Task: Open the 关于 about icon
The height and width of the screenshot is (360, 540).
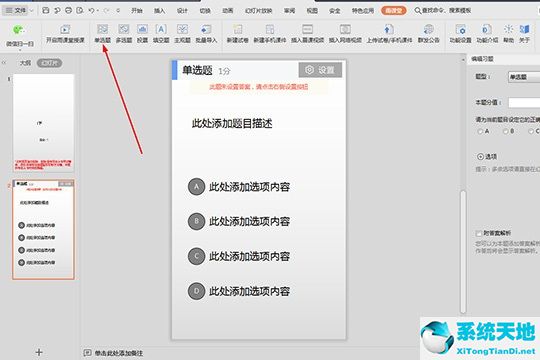Action: [524, 34]
